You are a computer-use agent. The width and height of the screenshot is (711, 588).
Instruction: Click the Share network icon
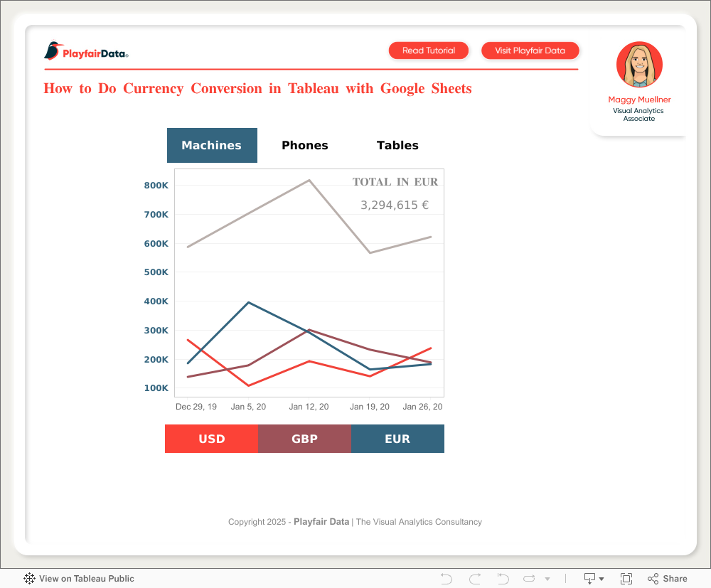pyautogui.click(x=653, y=579)
